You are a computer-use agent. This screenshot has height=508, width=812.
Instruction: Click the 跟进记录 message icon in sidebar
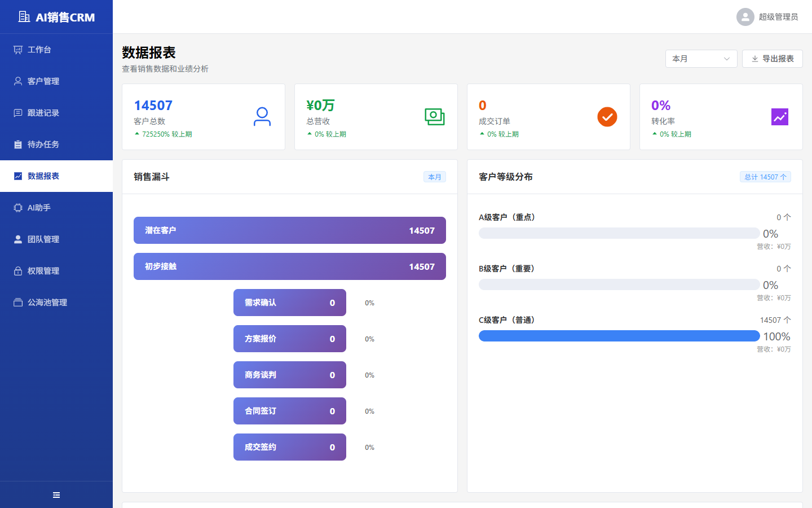[x=18, y=113]
